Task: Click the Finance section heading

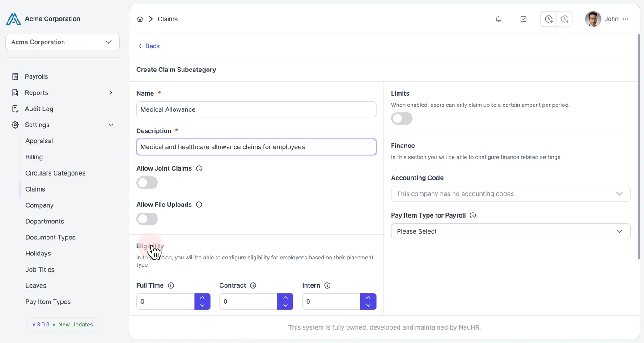Action: coord(403,146)
